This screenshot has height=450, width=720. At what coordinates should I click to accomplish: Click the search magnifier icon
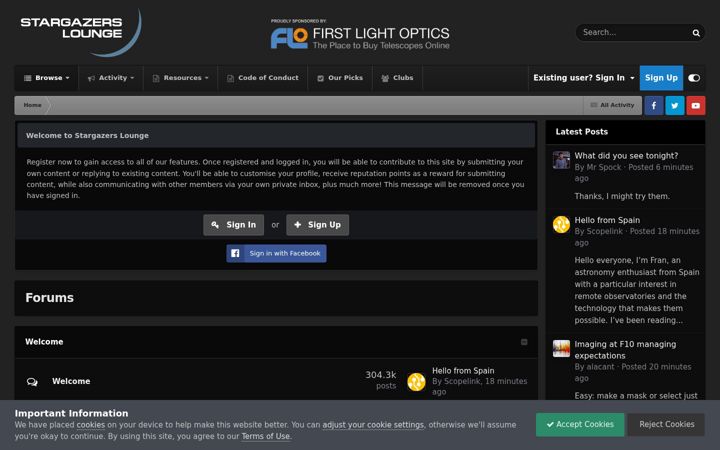point(696,33)
